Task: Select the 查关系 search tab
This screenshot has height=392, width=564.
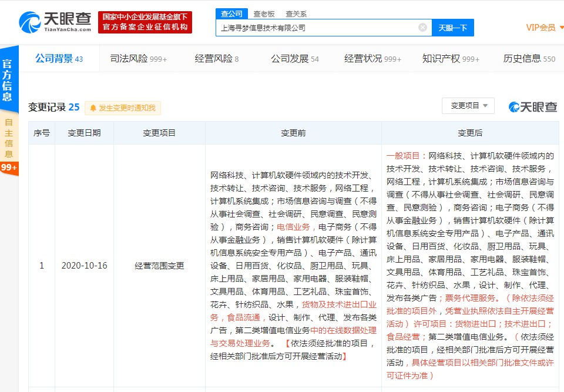Action: coord(296,14)
